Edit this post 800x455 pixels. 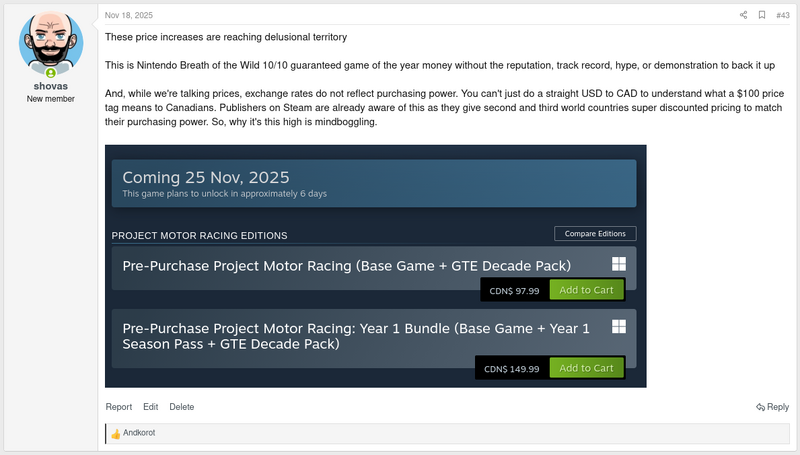pos(151,407)
